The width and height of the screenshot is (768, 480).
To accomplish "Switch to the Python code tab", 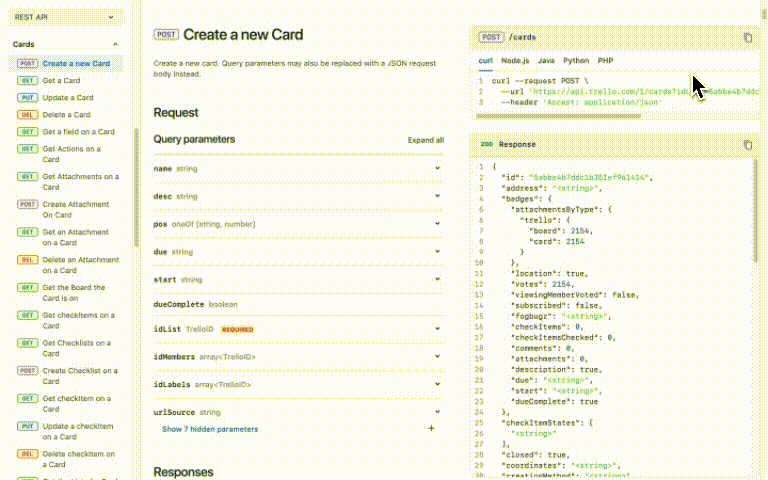I will click(576, 60).
